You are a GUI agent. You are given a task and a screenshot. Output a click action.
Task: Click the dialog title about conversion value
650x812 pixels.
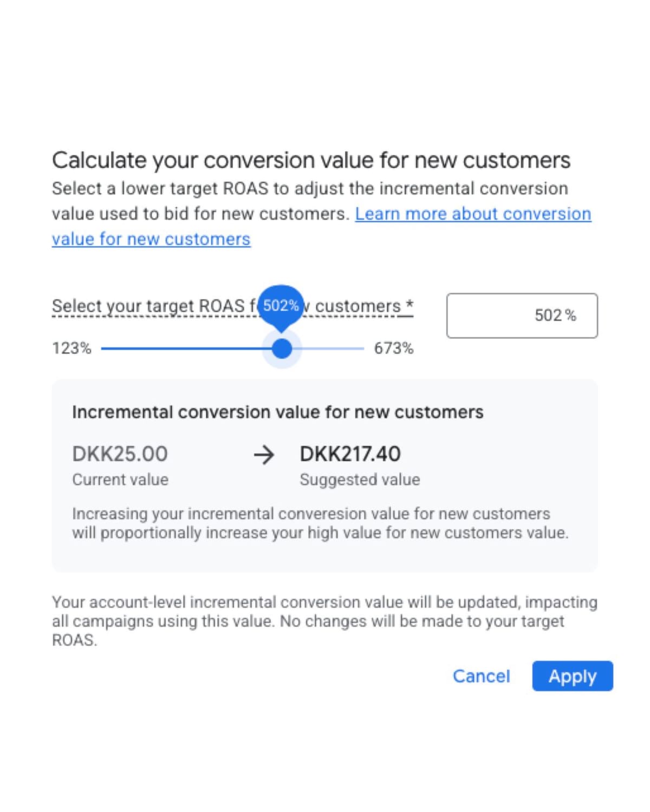(x=311, y=160)
